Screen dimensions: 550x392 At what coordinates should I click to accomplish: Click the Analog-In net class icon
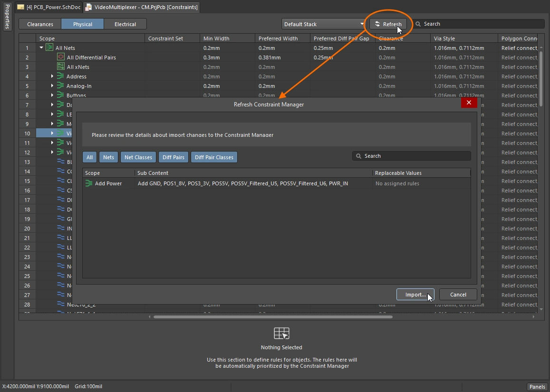tap(60, 86)
